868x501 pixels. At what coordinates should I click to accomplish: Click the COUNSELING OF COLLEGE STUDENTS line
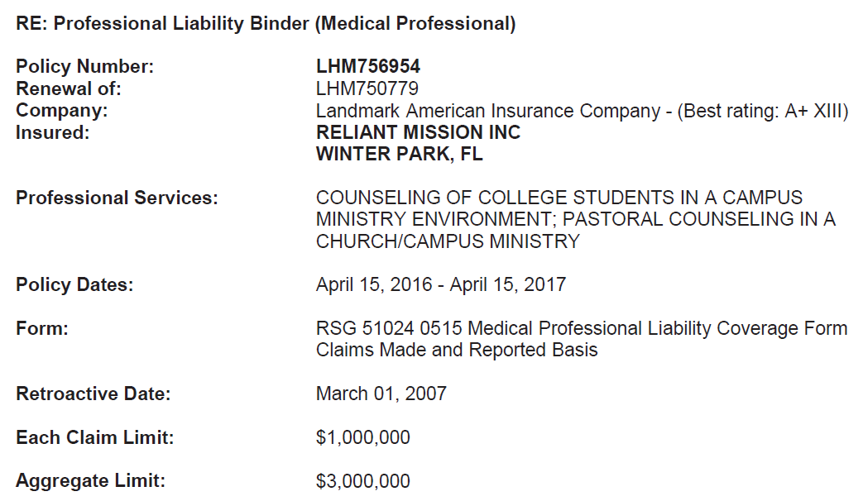click(559, 198)
